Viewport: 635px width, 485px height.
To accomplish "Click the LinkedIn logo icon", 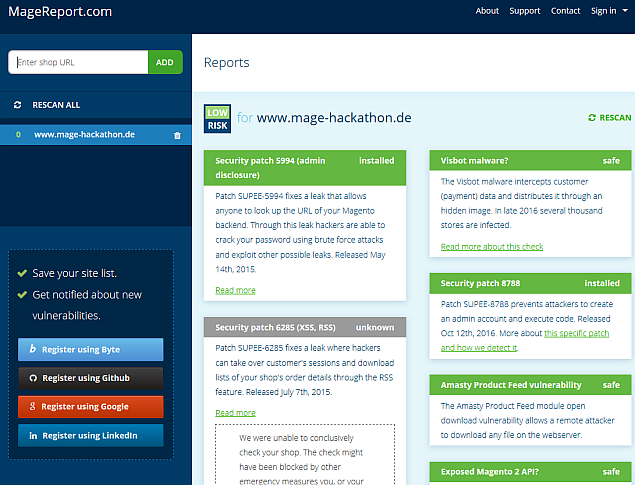I will [x=33, y=436].
